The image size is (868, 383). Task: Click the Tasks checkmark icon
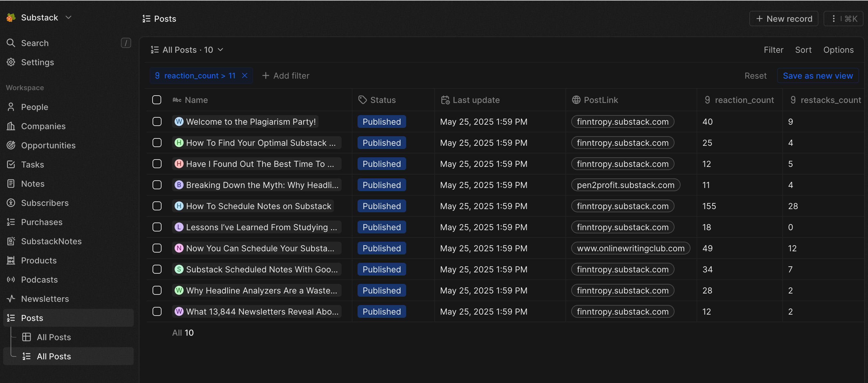point(11,165)
